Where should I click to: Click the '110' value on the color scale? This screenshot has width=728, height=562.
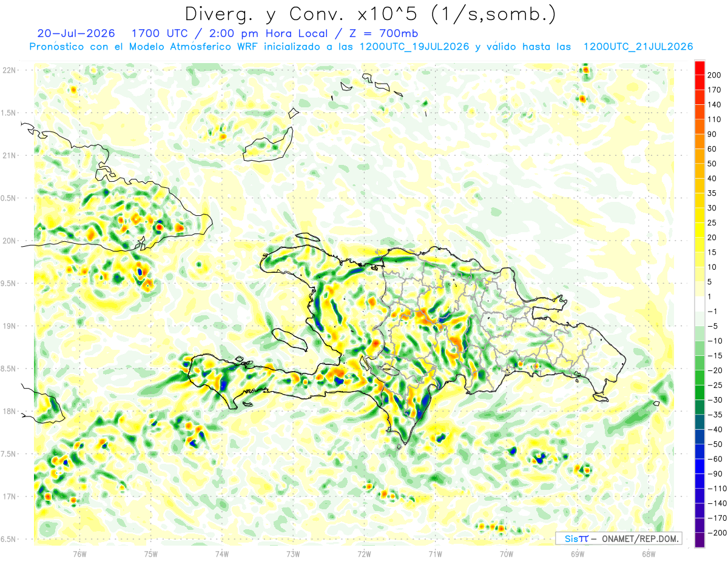(714, 119)
